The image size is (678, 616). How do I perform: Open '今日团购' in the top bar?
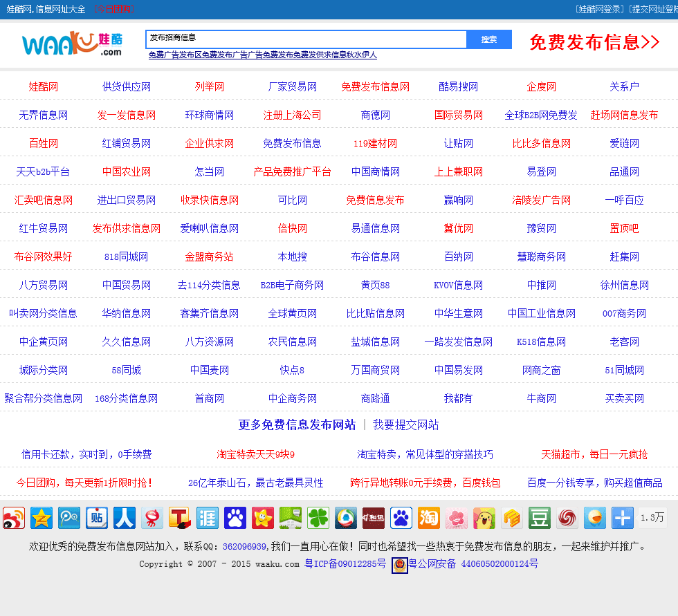click(114, 9)
